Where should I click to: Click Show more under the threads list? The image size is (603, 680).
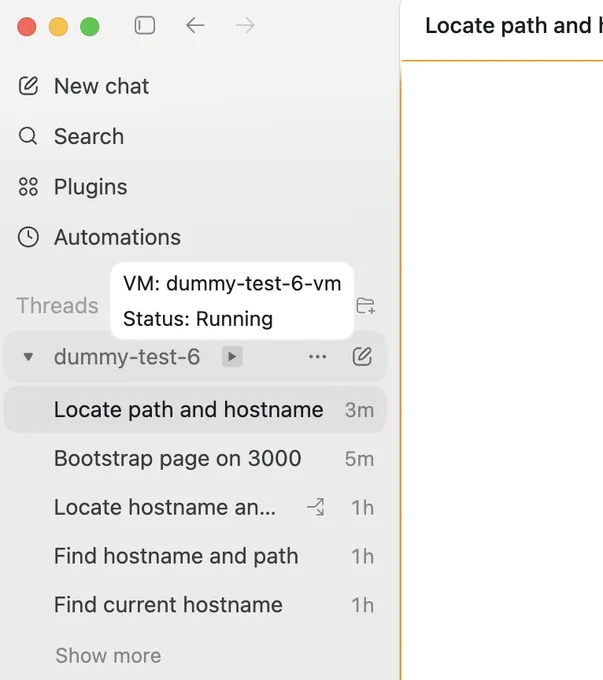pyautogui.click(x=108, y=656)
